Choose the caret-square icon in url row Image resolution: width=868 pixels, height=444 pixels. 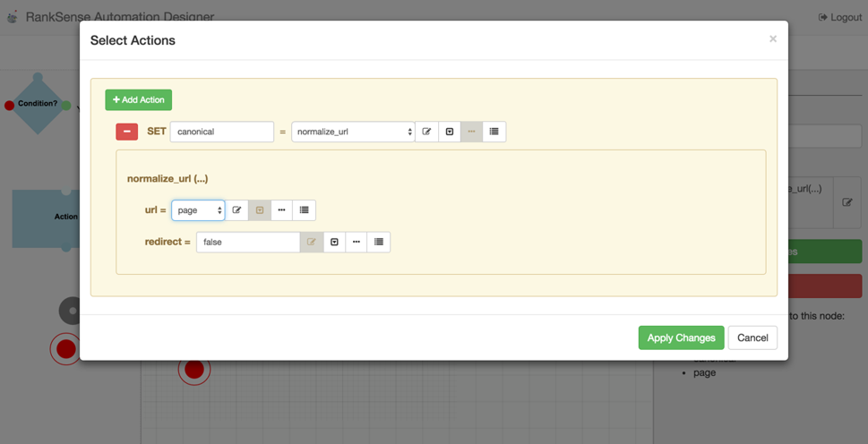tap(260, 210)
